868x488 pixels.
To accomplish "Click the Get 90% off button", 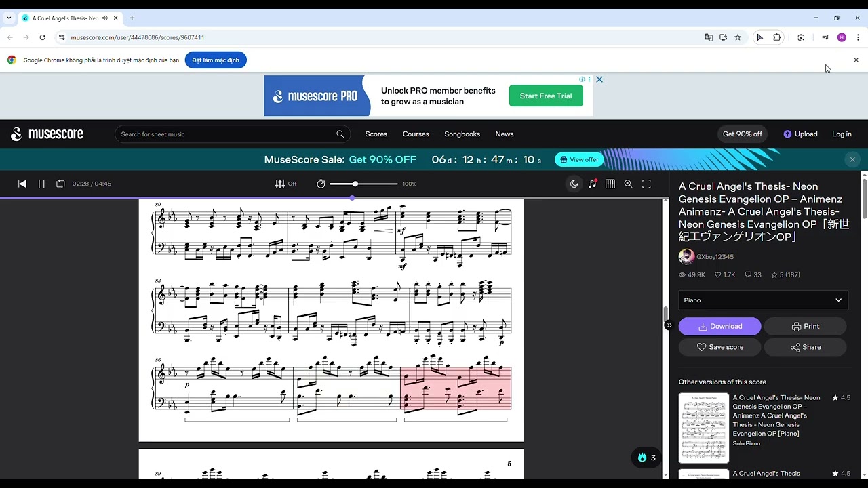I will (743, 134).
